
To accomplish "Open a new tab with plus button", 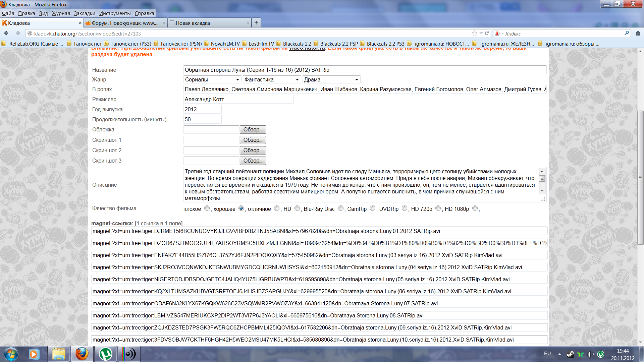I will tap(256, 23).
